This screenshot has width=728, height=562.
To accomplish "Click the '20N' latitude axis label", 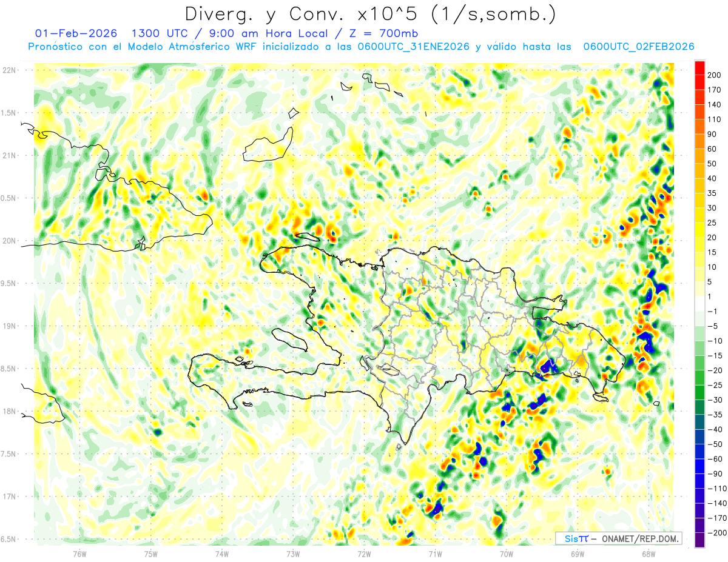I will (x=10, y=241).
